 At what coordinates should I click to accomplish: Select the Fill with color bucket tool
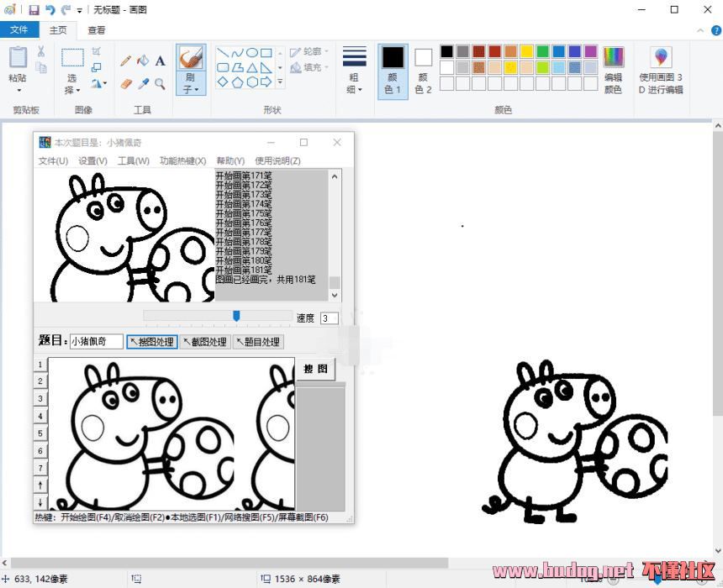tap(143, 60)
